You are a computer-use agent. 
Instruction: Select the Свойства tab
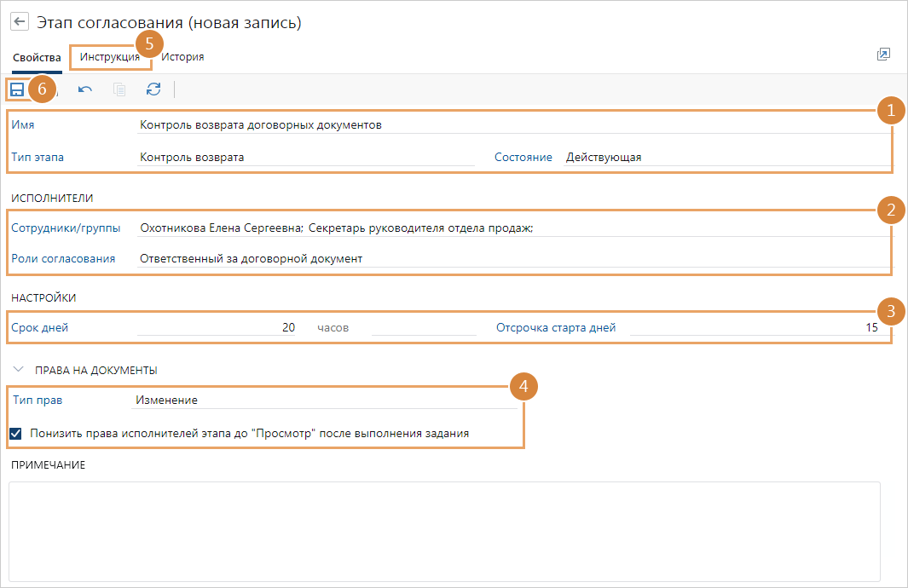(37, 57)
